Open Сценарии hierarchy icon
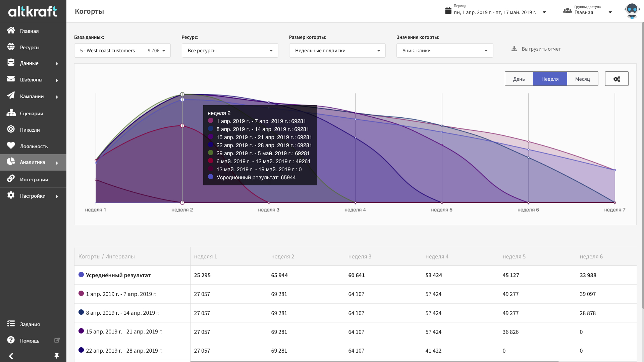Viewport: 644px width, 362px height. 11,113
